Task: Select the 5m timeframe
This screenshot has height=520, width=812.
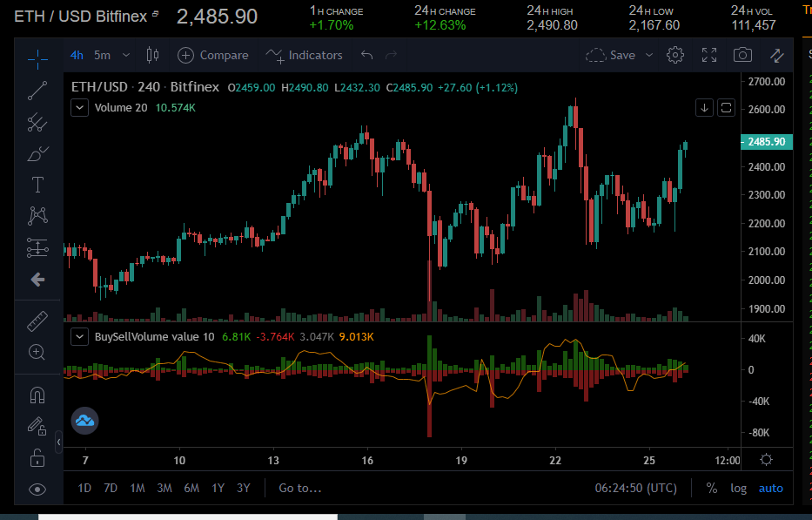Action: coord(102,55)
